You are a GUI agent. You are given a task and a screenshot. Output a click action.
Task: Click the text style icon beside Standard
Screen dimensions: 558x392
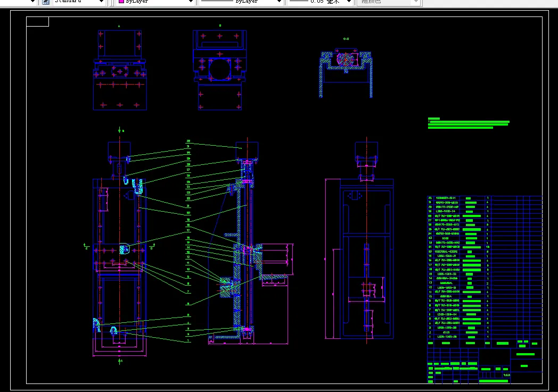pyautogui.click(x=46, y=2)
